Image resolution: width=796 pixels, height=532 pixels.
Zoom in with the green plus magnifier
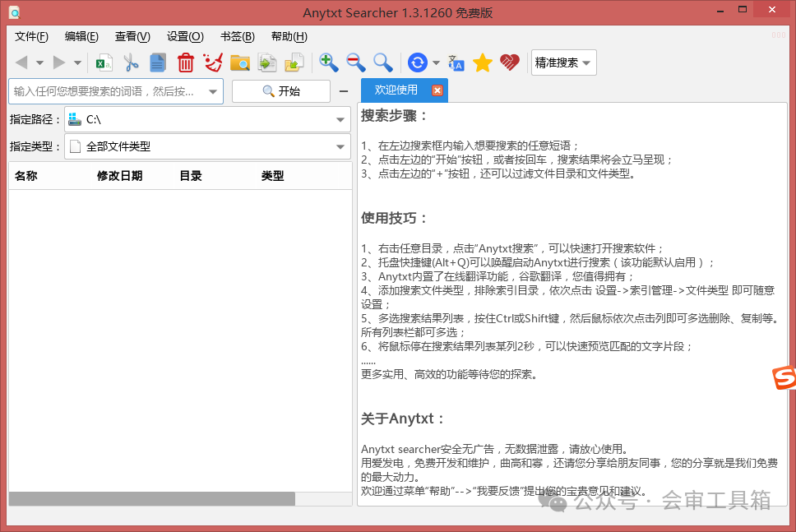[x=329, y=62]
